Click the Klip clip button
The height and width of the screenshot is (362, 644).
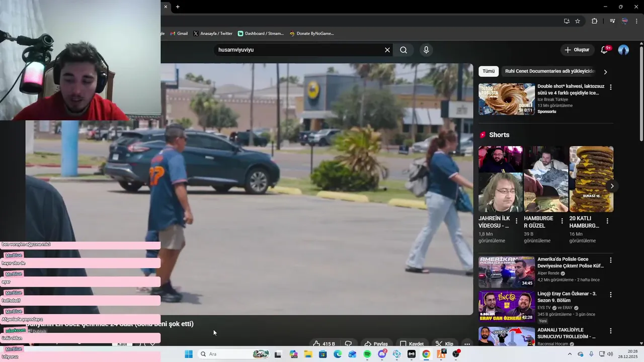(x=444, y=344)
